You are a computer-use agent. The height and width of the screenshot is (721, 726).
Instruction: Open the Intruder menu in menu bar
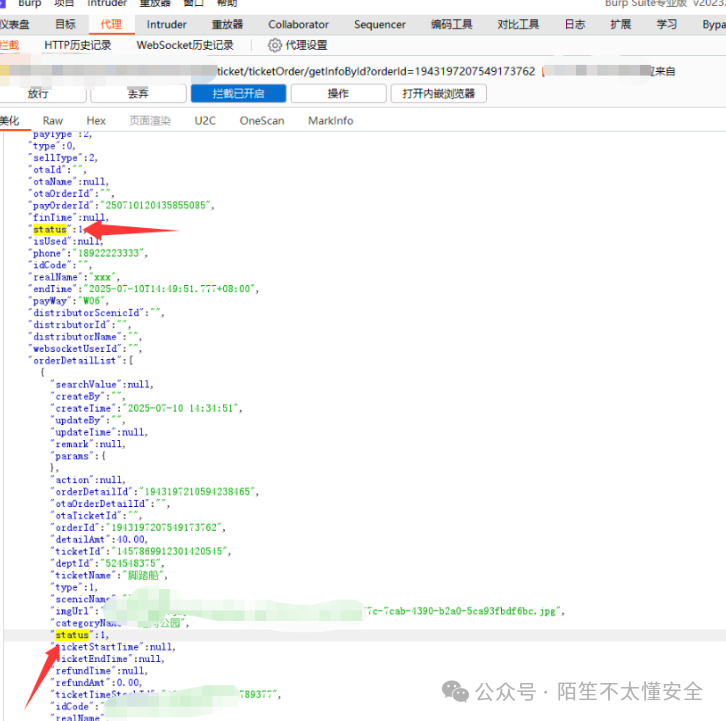[106, 3]
